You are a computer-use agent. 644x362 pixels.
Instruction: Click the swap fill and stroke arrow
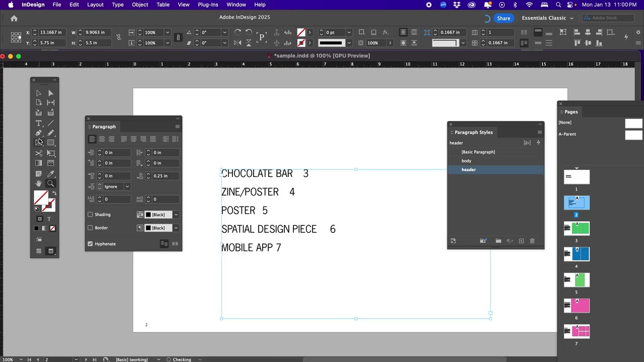pos(54,194)
